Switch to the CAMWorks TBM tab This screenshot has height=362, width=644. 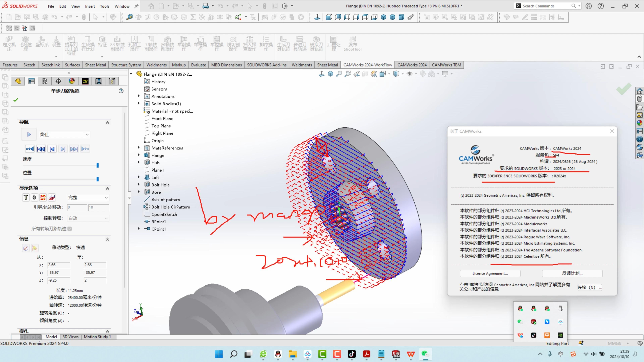point(446,65)
